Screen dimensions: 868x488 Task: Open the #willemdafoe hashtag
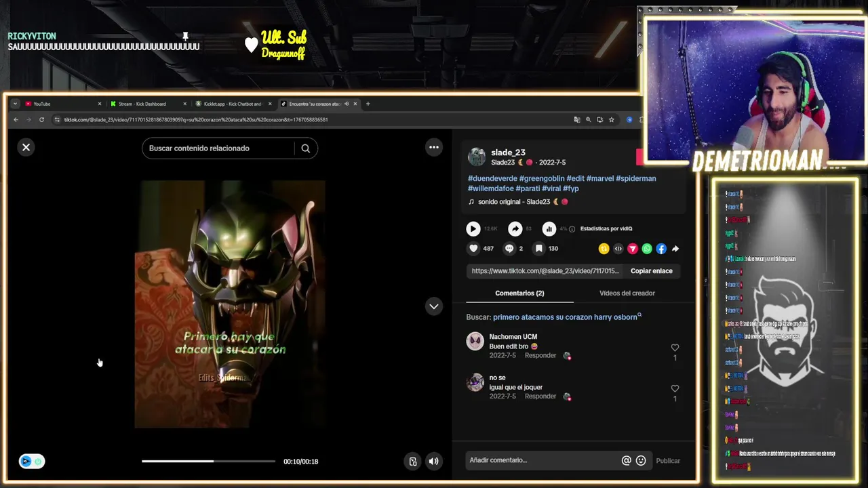pos(490,188)
